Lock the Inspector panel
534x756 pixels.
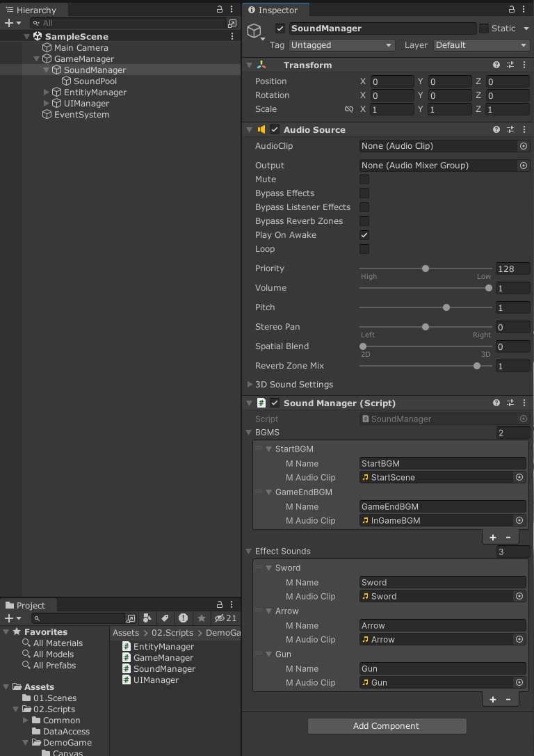click(512, 9)
